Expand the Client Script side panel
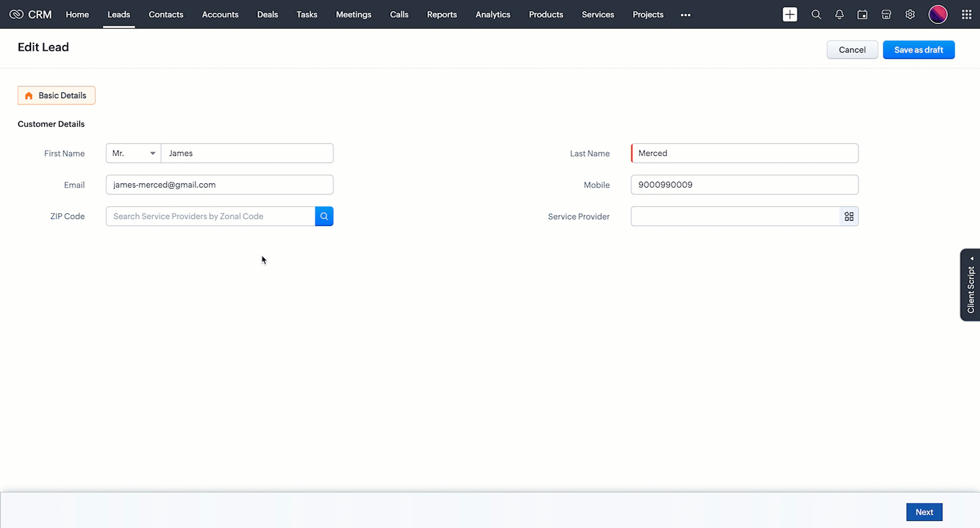The image size is (980, 528). pyautogui.click(x=970, y=285)
